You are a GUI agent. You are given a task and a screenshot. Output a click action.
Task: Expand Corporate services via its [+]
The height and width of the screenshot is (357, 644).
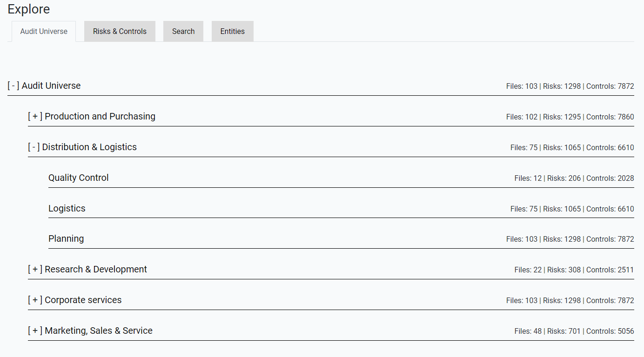coord(35,300)
